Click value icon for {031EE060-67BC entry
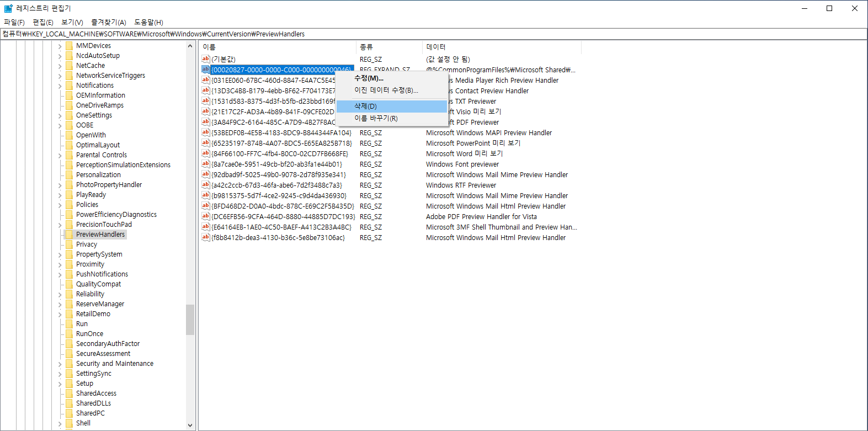868x431 pixels. pos(206,80)
